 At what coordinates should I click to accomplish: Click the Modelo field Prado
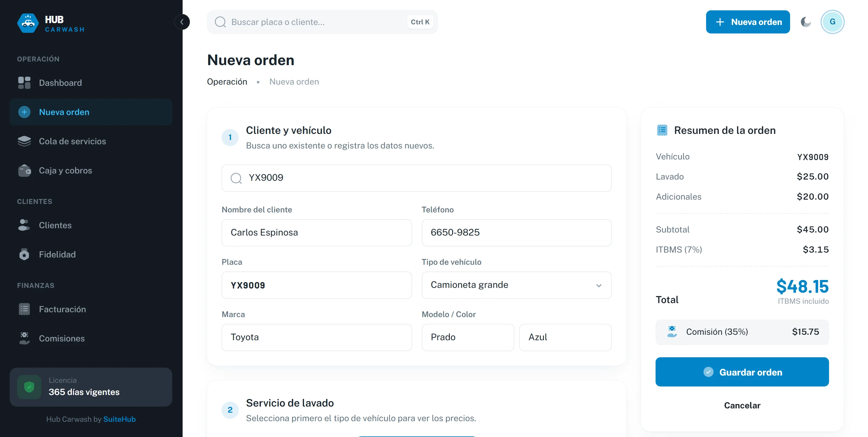(468, 337)
